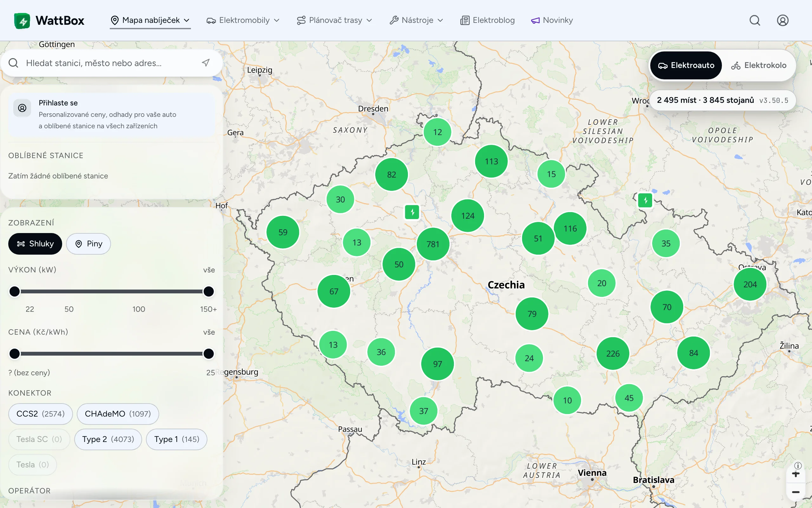Switch to Elektrokolo mode
The width and height of the screenshot is (812, 508).
pos(759,65)
